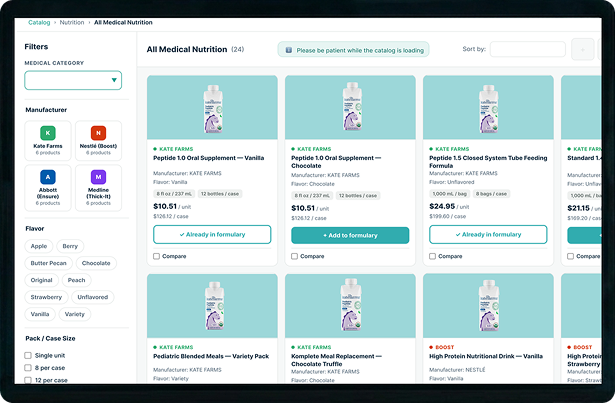Open Peptide 1.0 Oral Supplement Vanilla image

(x=212, y=108)
